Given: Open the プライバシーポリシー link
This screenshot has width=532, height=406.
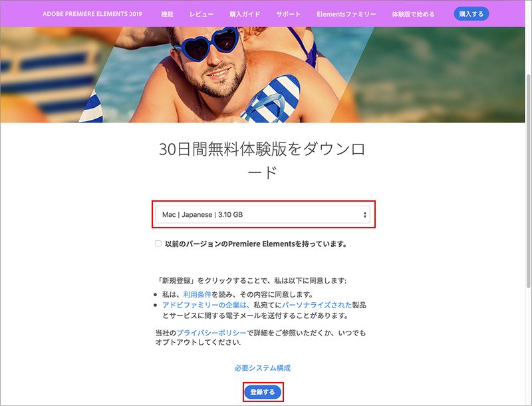Looking at the screenshot, I should (211, 333).
